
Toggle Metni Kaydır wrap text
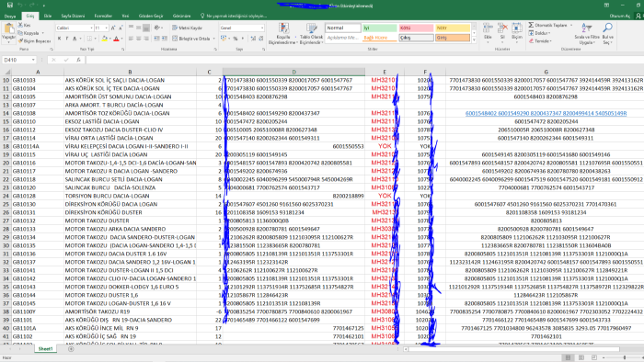pos(188,28)
